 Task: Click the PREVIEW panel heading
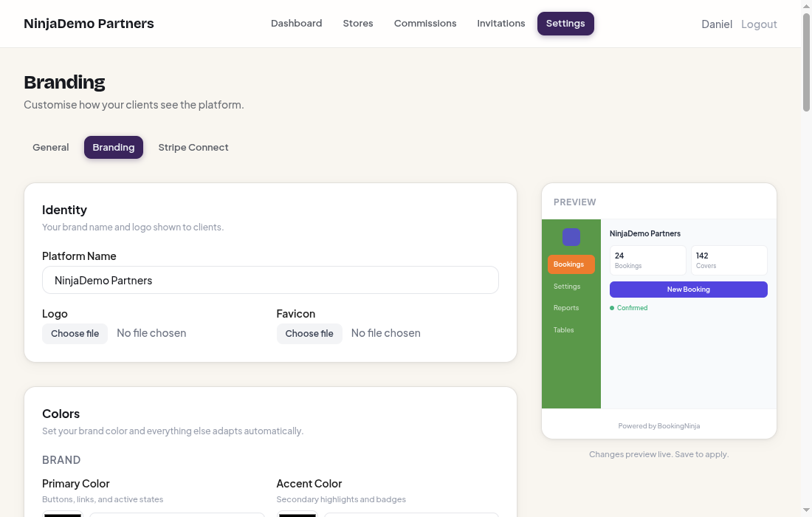pos(575,202)
